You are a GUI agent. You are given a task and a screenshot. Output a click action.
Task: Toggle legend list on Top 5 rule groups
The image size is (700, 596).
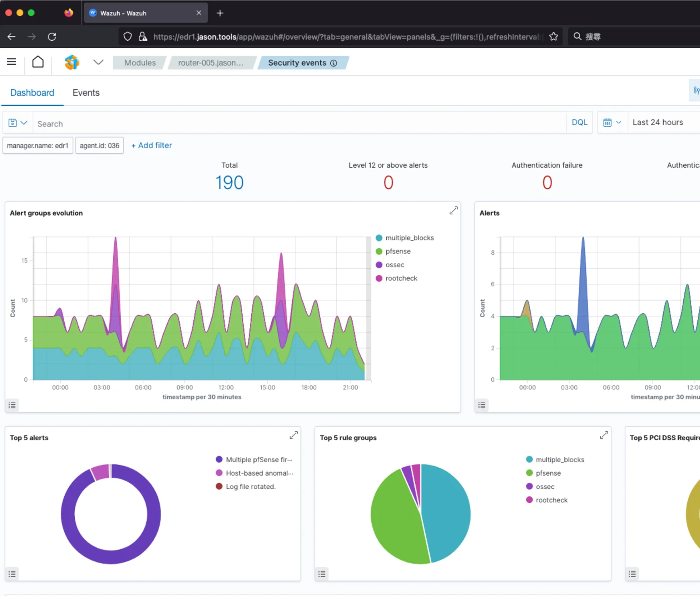coord(322,574)
